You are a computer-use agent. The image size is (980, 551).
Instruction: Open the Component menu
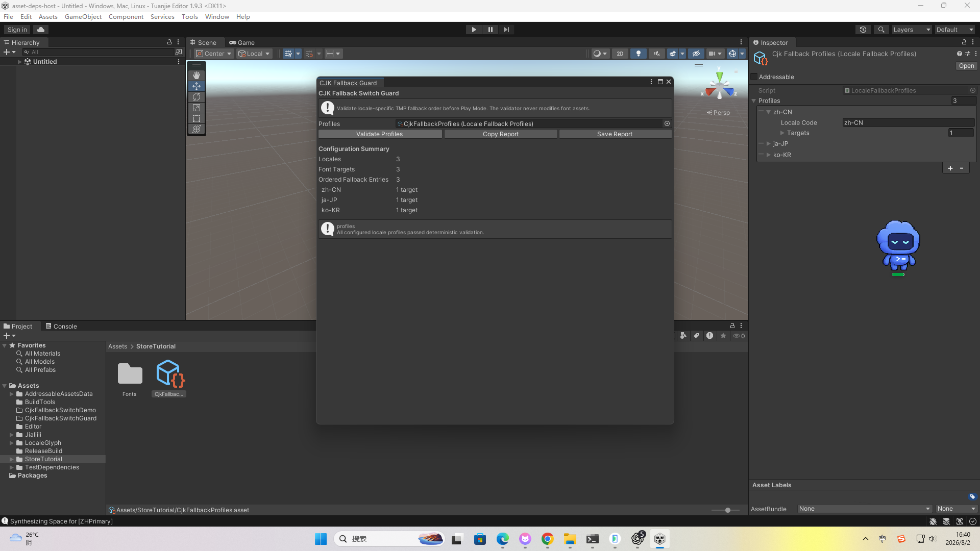pos(126,17)
